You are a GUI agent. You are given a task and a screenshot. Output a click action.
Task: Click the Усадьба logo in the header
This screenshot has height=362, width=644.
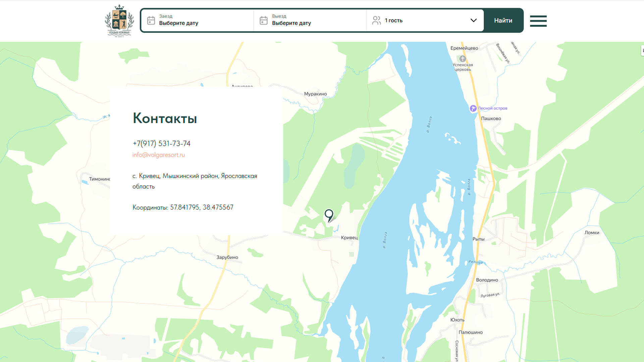point(119,21)
